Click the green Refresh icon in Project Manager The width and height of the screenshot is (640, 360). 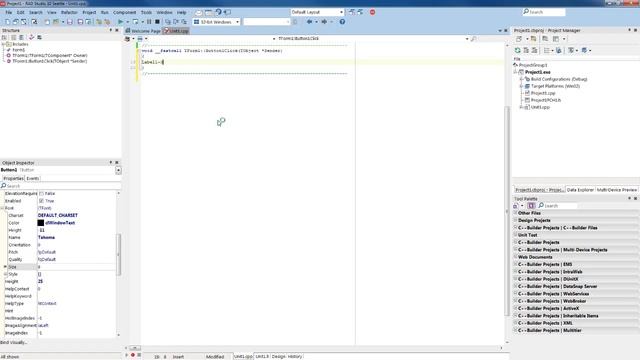(x=518, y=50)
